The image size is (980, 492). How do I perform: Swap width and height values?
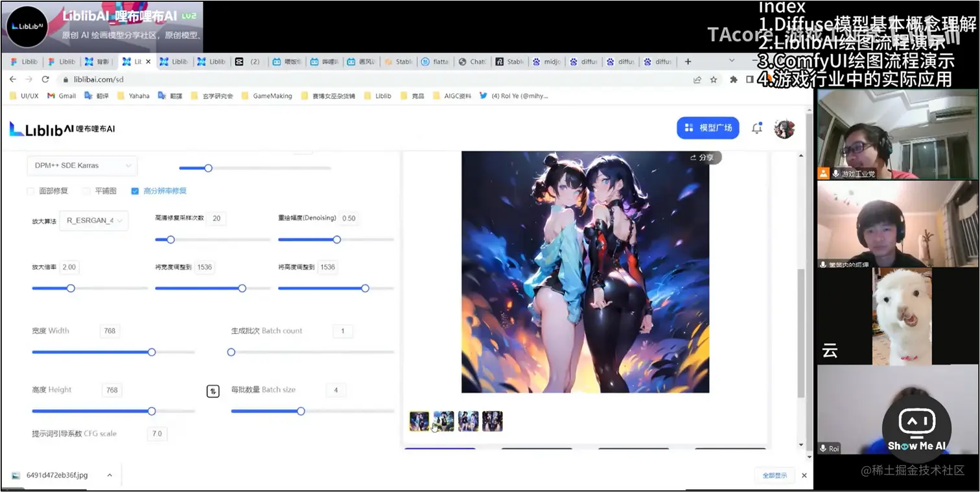tap(213, 391)
